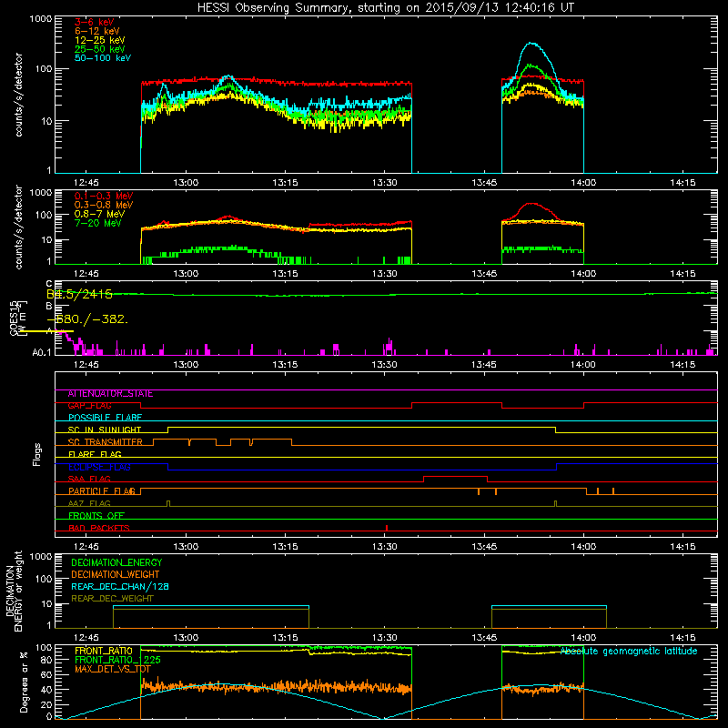Image resolution: width=728 pixels, height=728 pixels.
Task: Click the REAR_DEC_WEIGHT legend entry
Action: point(112,599)
